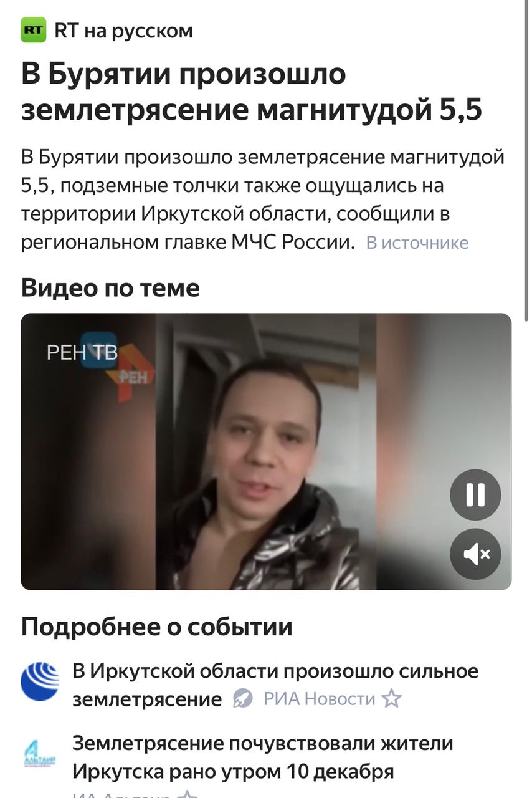Image resolution: width=532 pixels, height=798 pixels.
Task: Open the РЕН ТВ video thumbnail
Action: (x=266, y=451)
